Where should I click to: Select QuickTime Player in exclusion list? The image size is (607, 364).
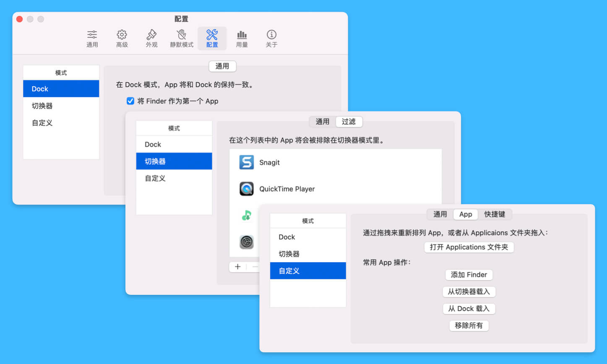[x=287, y=189]
